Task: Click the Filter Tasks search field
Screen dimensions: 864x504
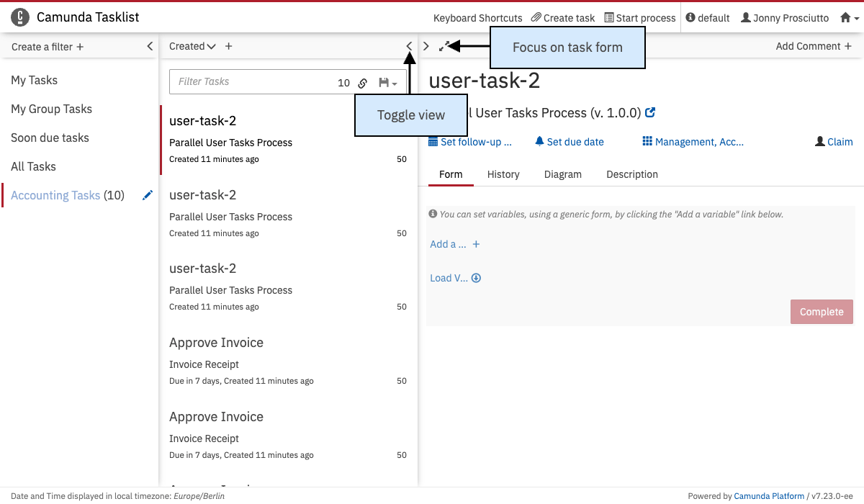Action: tap(252, 82)
